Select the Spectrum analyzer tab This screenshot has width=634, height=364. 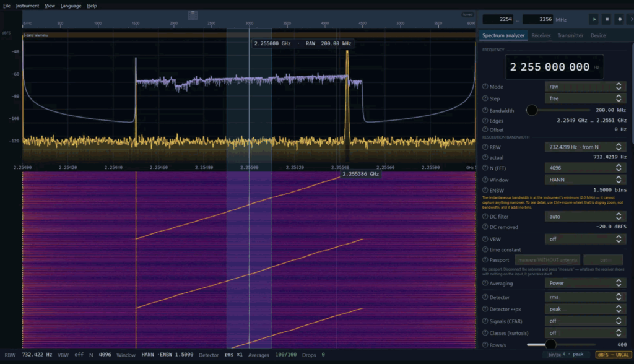click(503, 35)
